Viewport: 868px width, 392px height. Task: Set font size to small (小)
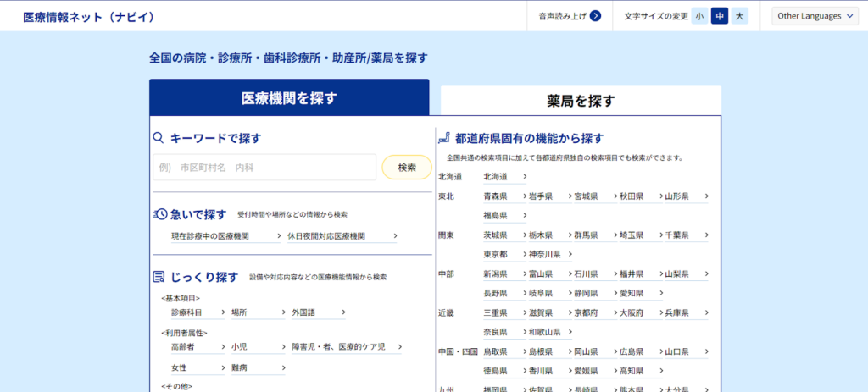click(699, 16)
